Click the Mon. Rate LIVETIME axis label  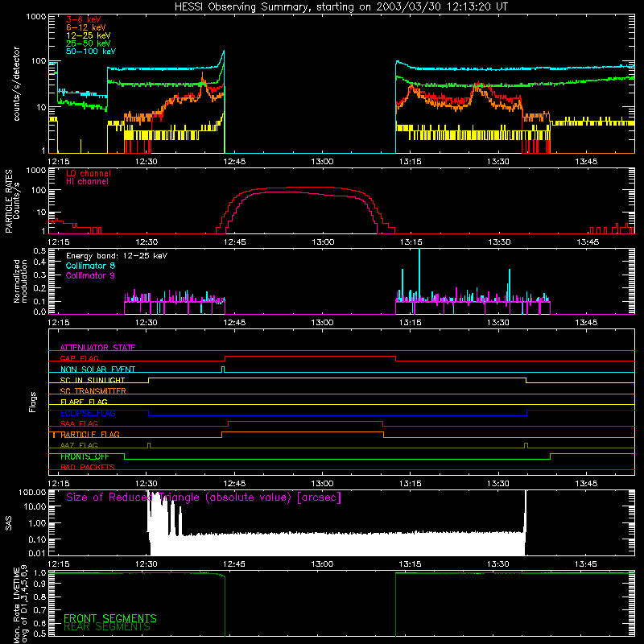(x=20, y=605)
